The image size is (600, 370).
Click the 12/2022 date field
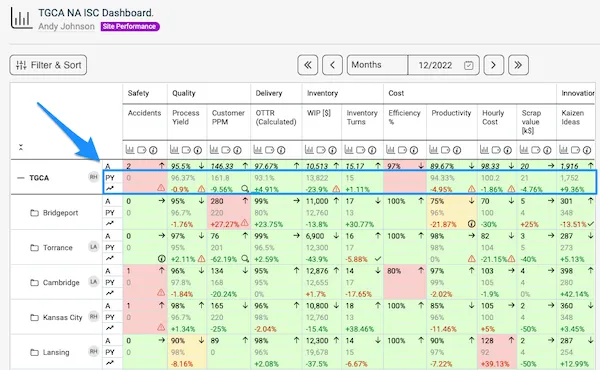[443, 65]
